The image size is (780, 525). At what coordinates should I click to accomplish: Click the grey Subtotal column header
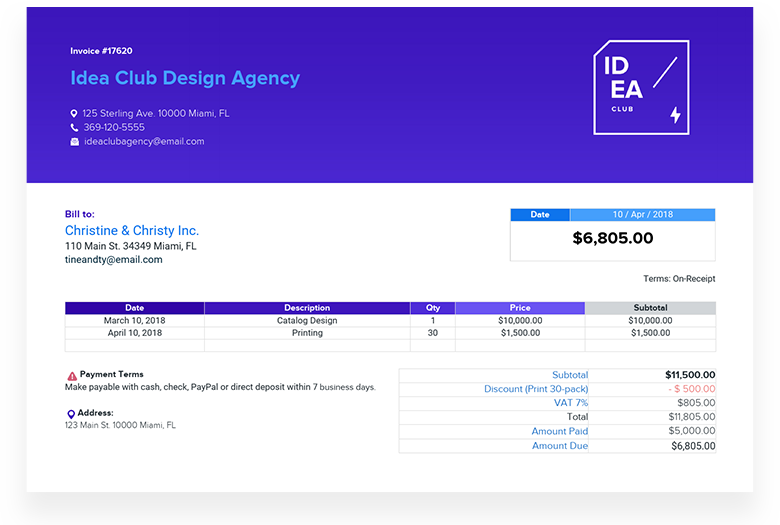[650, 308]
